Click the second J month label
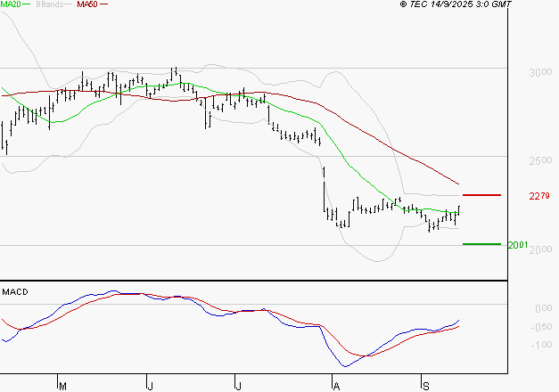 [x=239, y=387]
